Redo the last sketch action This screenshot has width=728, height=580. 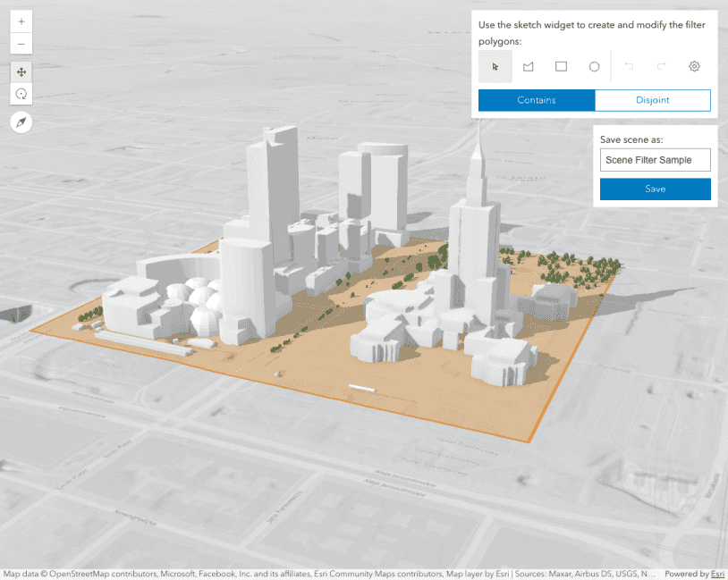click(662, 66)
